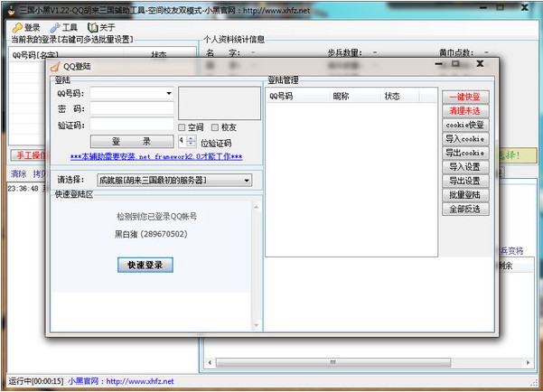
Task: Click the 清除 link in main window
Action: (x=18, y=173)
